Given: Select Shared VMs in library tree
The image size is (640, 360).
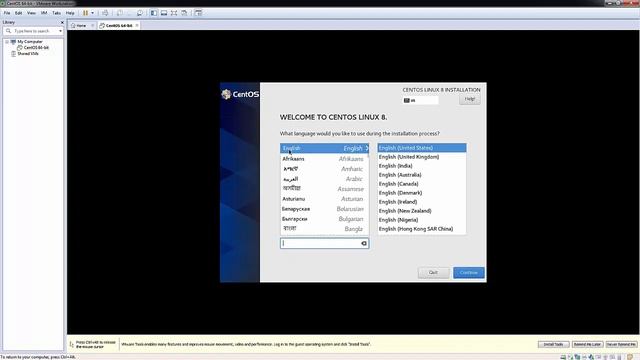Looking at the screenshot, I should coord(28,53).
